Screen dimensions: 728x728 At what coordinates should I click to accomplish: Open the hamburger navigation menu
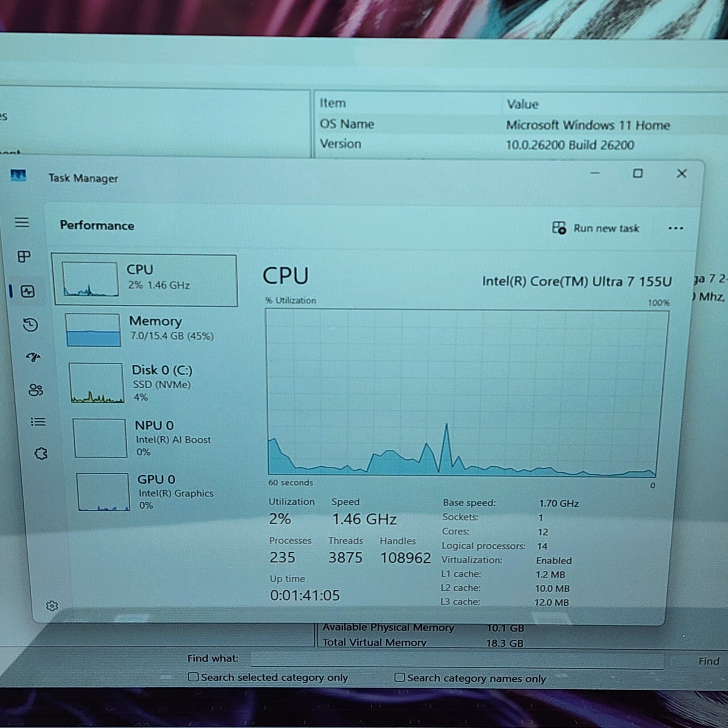(x=22, y=222)
